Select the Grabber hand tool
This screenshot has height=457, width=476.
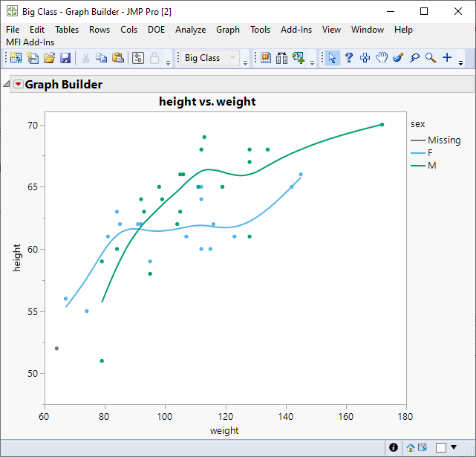[382, 57]
